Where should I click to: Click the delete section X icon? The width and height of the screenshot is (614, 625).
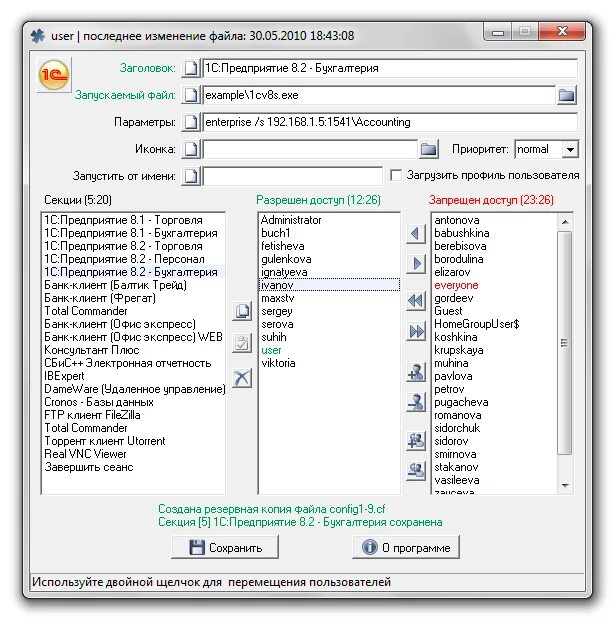[242, 377]
